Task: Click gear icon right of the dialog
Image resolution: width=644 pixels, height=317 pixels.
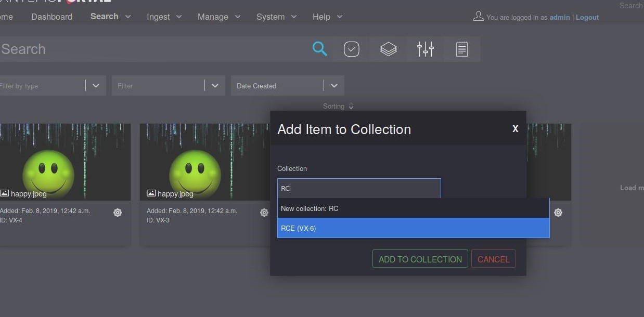Action: (558, 213)
